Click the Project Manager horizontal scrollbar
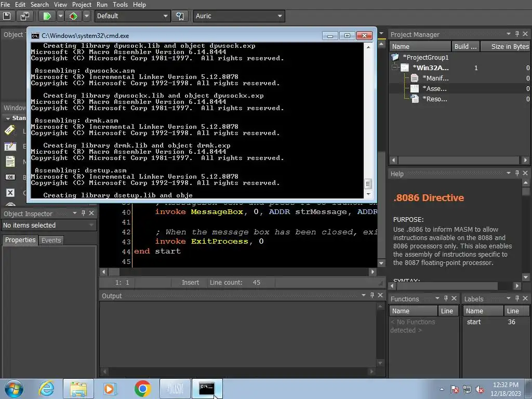Image resolution: width=532 pixels, height=399 pixels. pyautogui.click(x=459, y=160)
